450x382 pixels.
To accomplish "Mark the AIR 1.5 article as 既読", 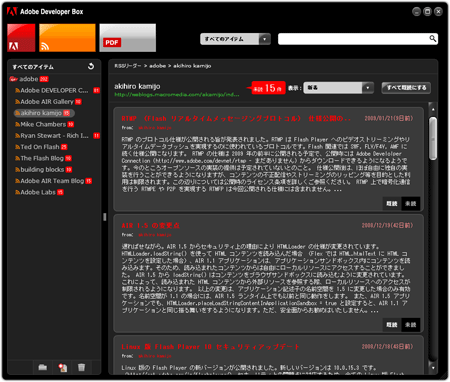I will 392,325.
